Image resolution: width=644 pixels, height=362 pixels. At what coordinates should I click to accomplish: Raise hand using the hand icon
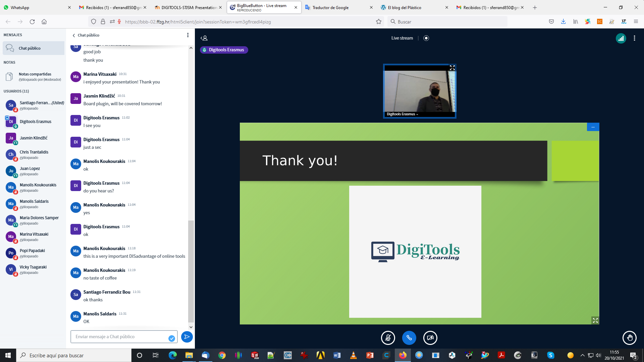click(x=629, y=338)
